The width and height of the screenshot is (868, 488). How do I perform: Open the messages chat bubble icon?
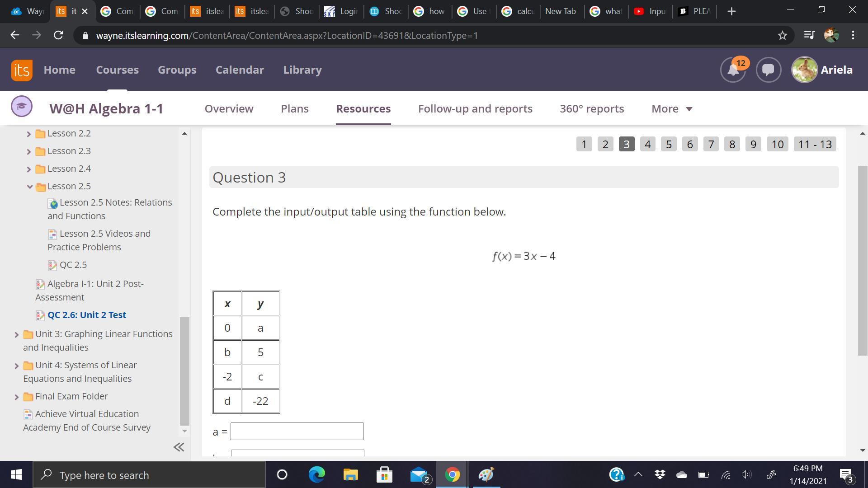pos(768,70)
